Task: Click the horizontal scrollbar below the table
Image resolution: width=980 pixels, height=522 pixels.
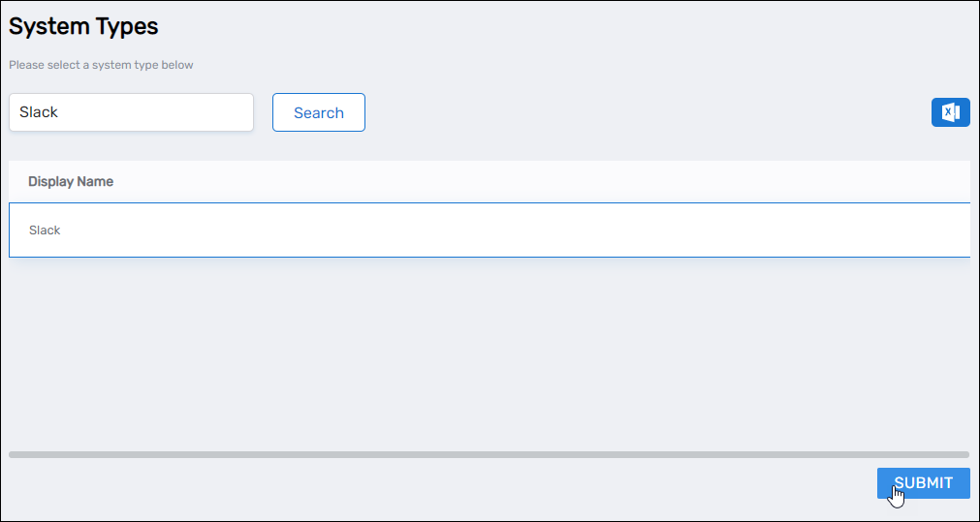Action: 489,454
